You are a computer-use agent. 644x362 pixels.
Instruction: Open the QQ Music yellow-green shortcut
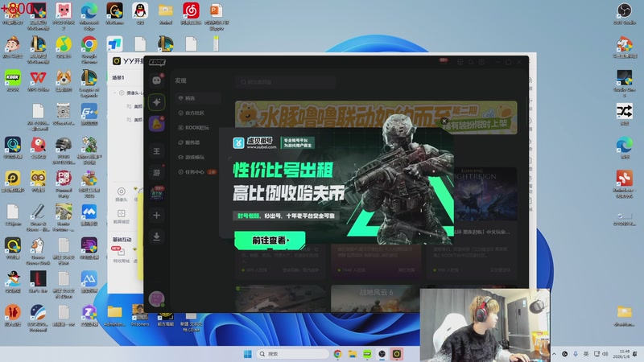pos(64,47)
